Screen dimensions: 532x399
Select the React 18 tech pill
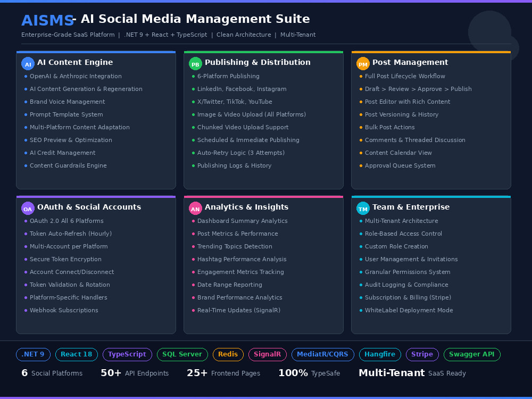[x=77, y=354]
